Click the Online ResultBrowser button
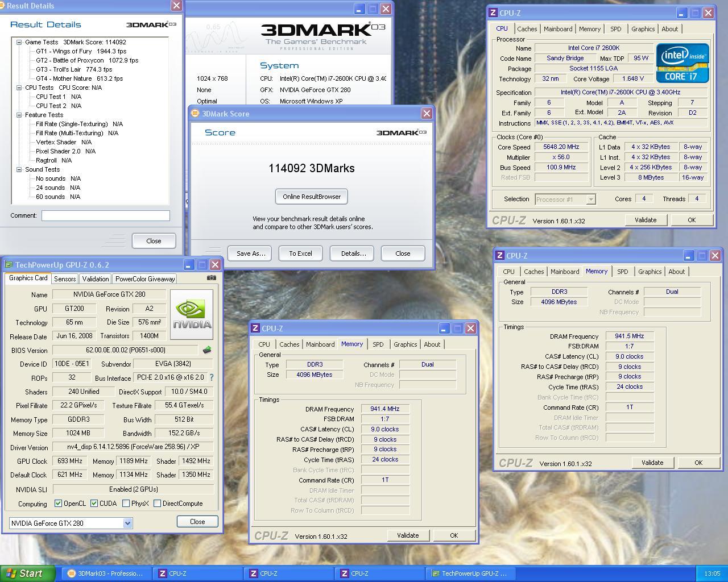Screen dimensions: 728x582 tap(312, 197)
